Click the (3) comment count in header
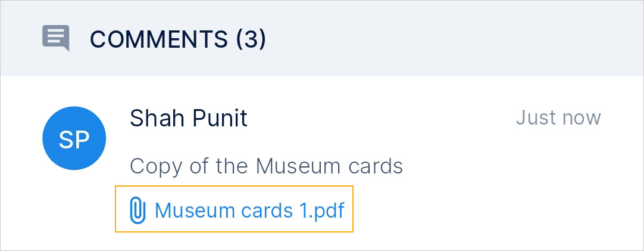 (251, 39)
